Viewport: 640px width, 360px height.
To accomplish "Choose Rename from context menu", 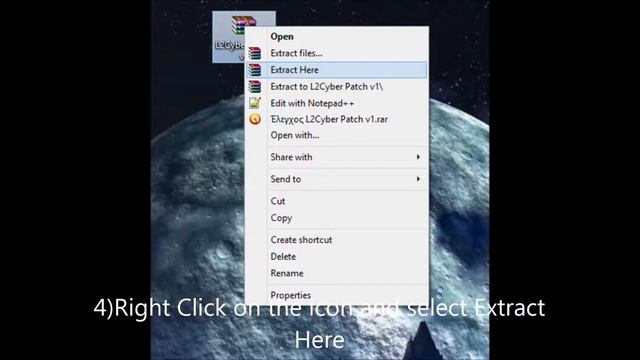I will [x=337, y=273].
